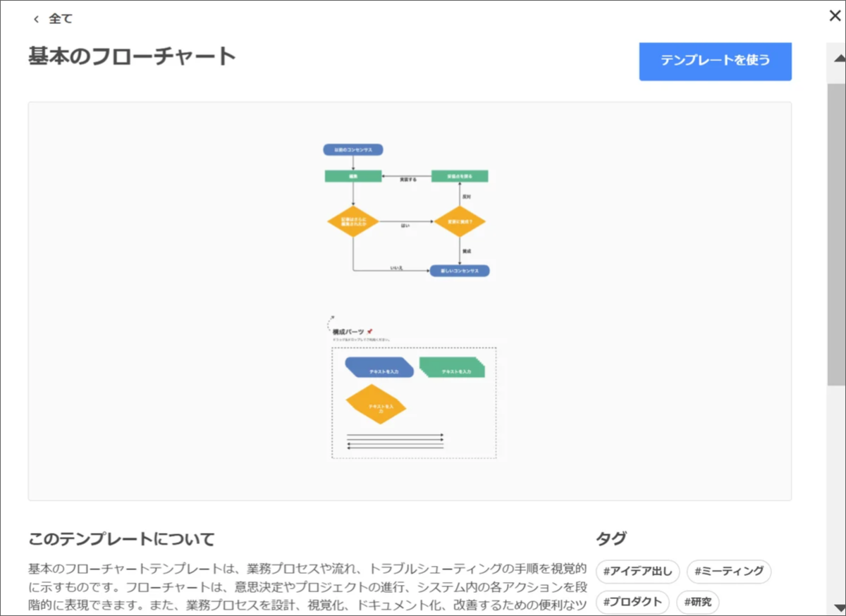Click the back chevron next to 全て

(x=37, y=19)
